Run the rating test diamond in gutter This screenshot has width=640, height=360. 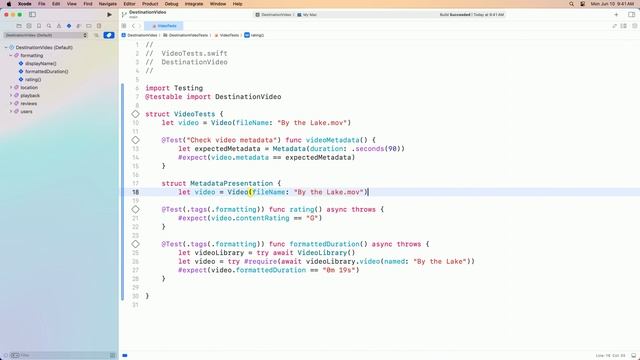tap(136, 209)
